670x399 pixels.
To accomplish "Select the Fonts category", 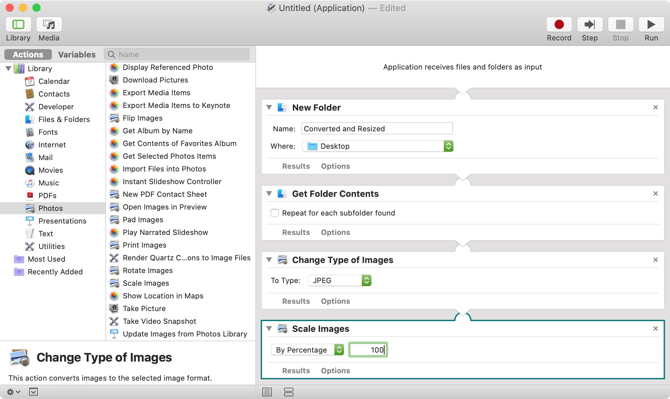I will pyautogui.click(x=47, y=132).
